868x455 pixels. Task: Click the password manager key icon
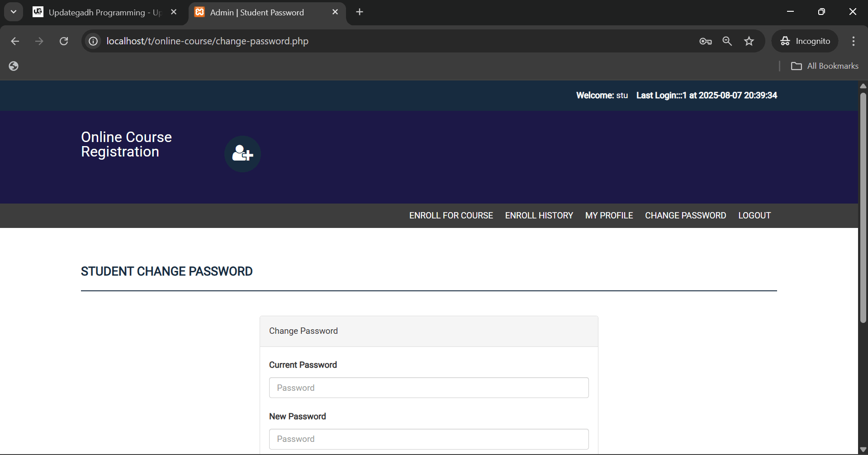tap(705, 41)
